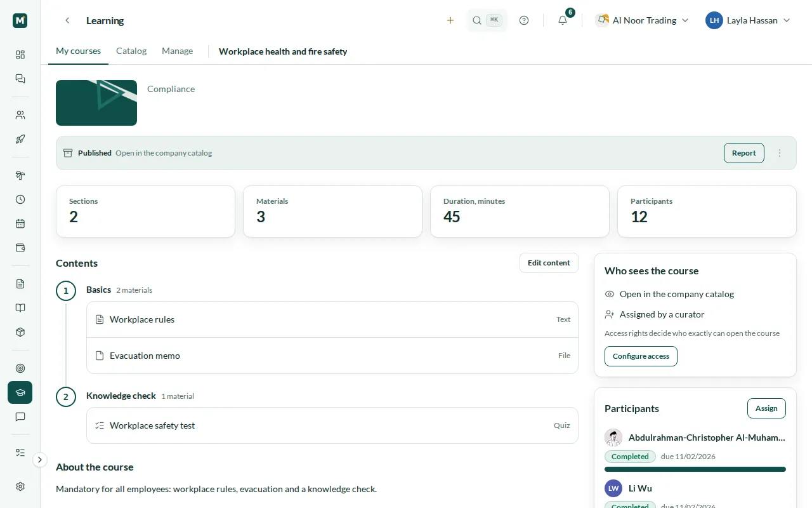Image resolution: width=812 pixels, height=508 pixels.
Task: Click Abdulrahman-Christopher's progress bar
Action: coord(695,469)
